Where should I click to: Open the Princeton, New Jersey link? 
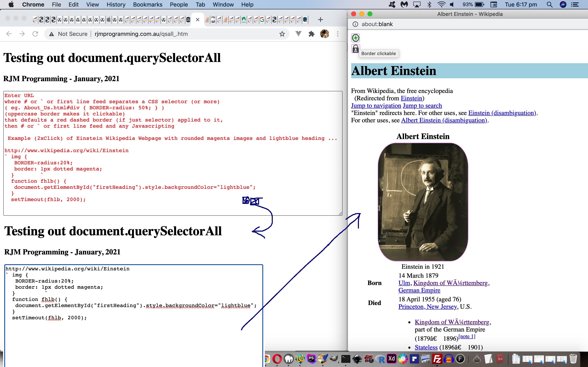[428, 307]
